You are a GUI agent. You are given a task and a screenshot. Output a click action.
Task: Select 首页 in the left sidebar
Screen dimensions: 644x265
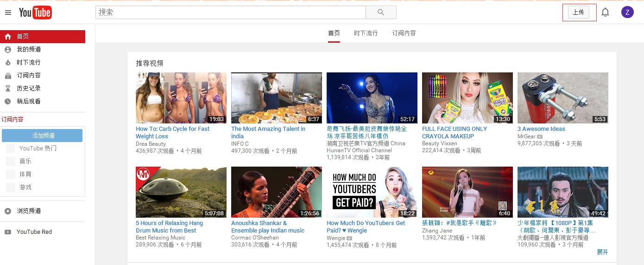43,36
